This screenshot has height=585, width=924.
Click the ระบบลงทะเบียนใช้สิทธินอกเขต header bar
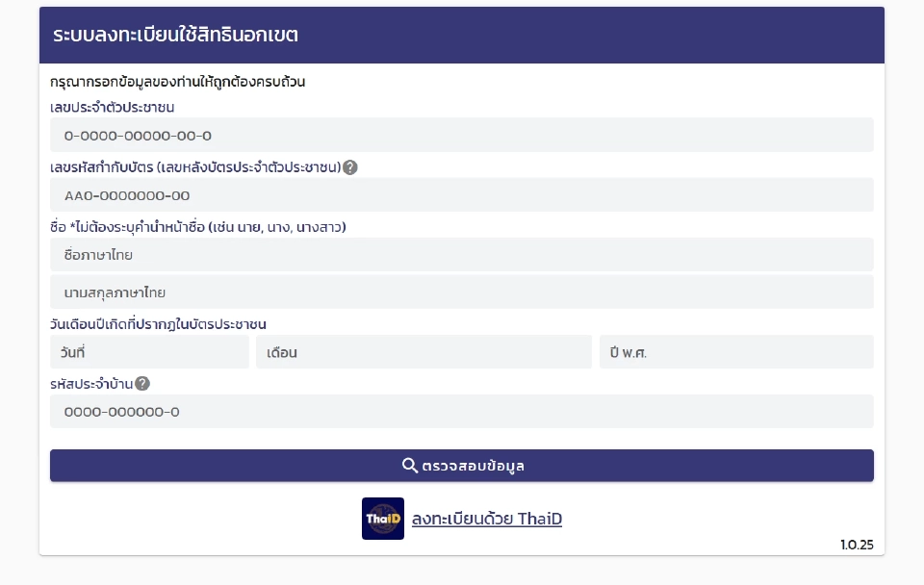460,34
